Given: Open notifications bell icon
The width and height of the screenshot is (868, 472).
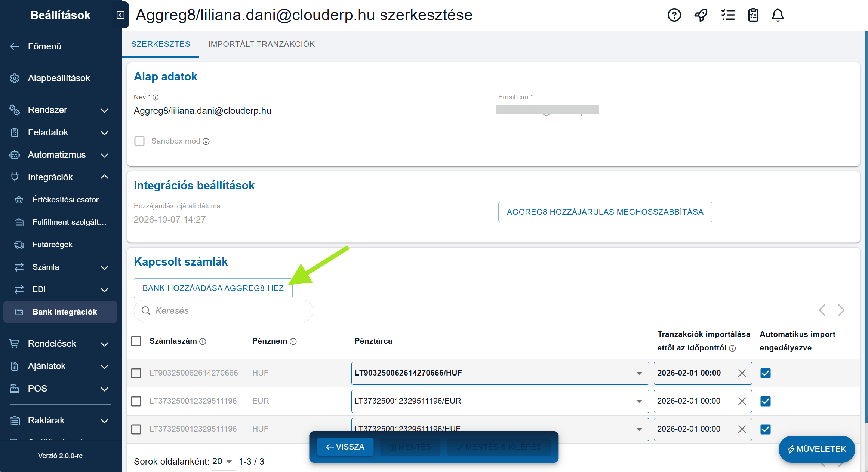Looking at the screenshot, I should point(778,15).
